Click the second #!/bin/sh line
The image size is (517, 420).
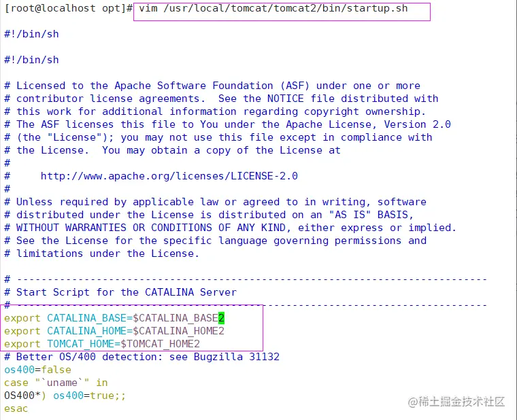31,60
